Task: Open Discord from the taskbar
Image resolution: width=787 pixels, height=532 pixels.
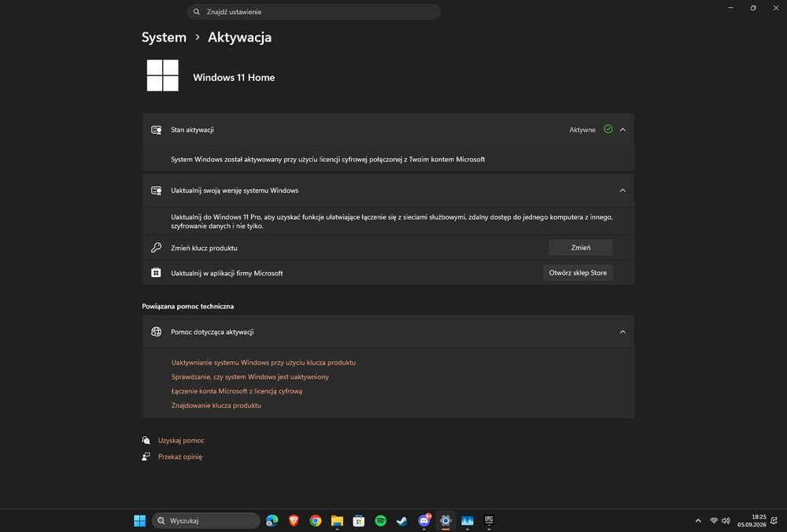Action: click(424, 520)
